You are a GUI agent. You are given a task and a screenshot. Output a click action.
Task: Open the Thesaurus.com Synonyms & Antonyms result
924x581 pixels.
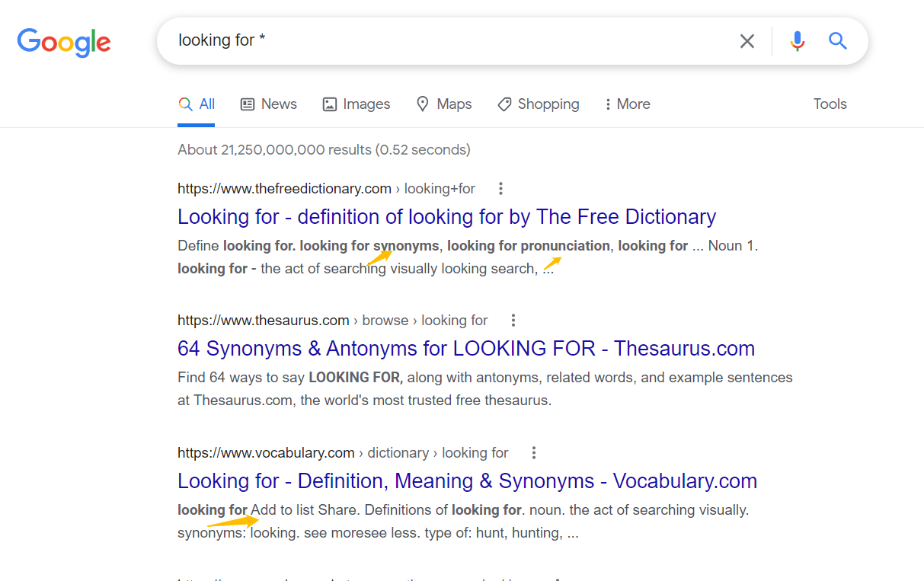click(x=466, y=349)
